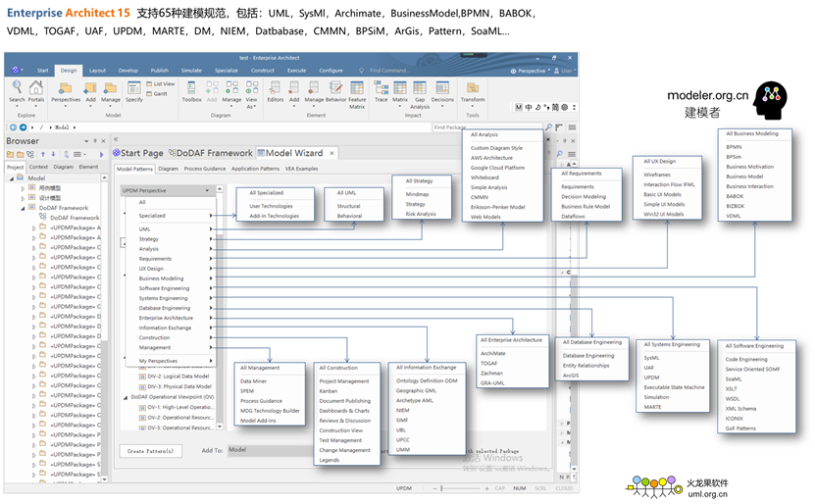The width and height of the screenshot is (815, 504).
Task: Expand the My Perspectives submenu
Action: (x=170, y=361)
